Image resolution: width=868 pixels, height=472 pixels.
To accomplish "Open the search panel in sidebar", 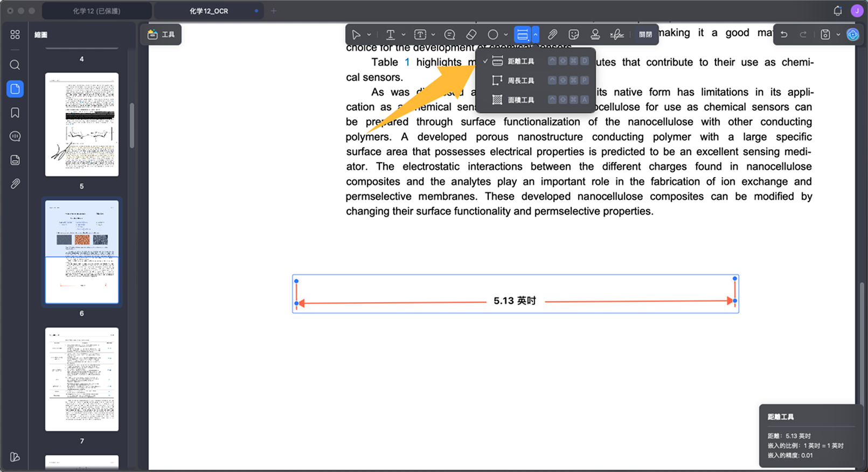I will pos(15,65).
